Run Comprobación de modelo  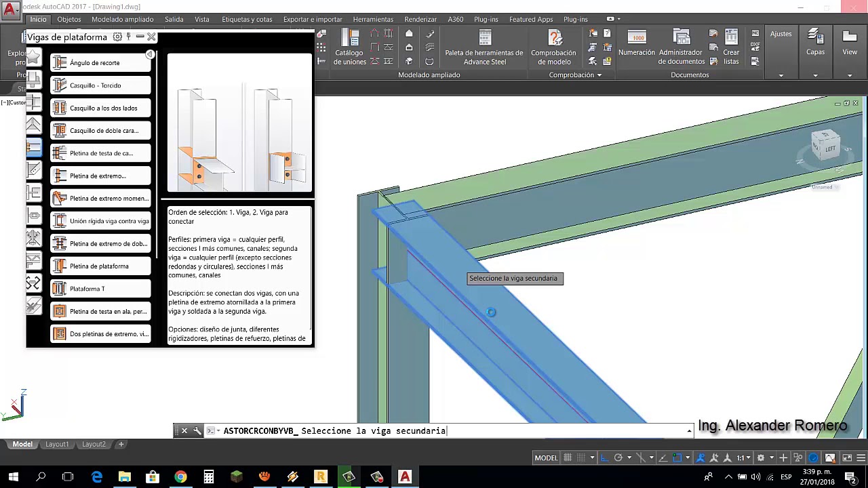tap(553, 47)
